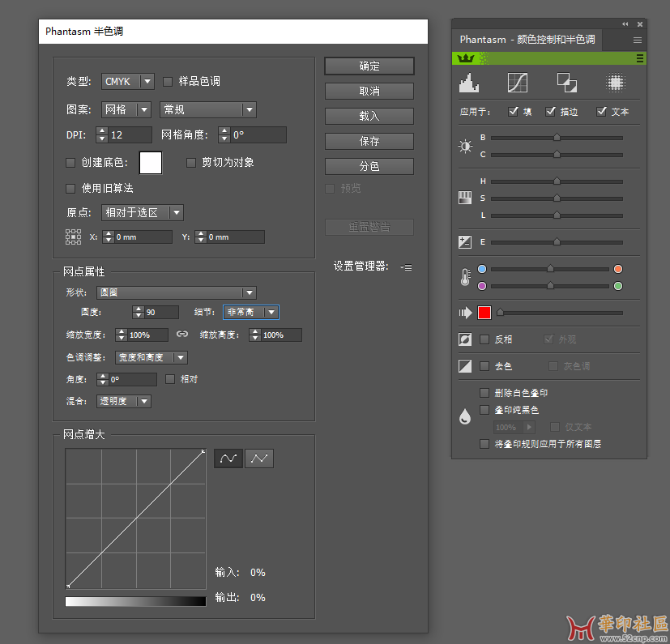The image size is (670, 644).
Task: Click the hue/saturation icon beside HSL sliders
Action: [465, 198]
